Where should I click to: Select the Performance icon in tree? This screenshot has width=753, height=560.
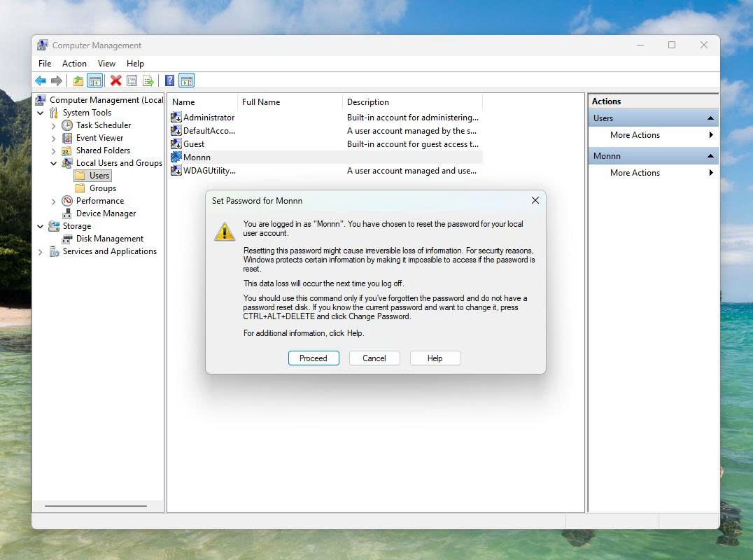(x=67, y=201)
